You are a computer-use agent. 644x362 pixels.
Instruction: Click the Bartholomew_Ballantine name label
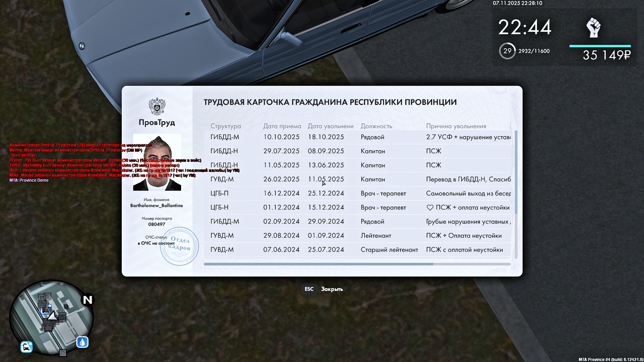click(x=157, y=205)
